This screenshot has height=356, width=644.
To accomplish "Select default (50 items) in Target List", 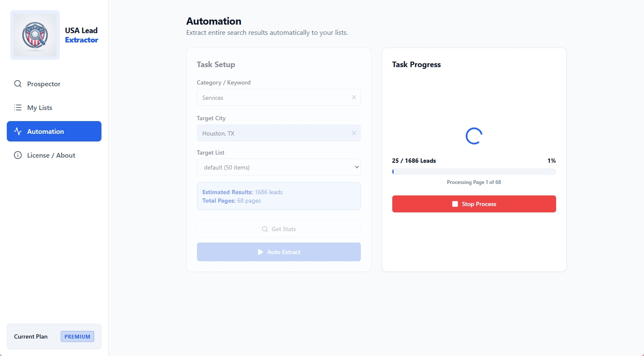I will point(278,167).
